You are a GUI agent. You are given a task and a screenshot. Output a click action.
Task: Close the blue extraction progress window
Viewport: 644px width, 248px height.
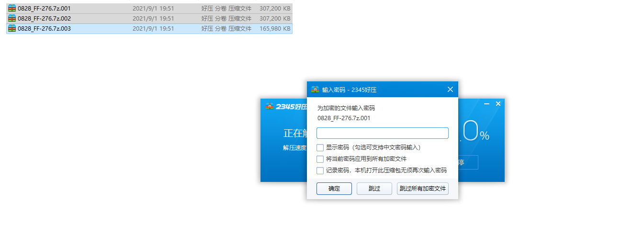point(498,104)
